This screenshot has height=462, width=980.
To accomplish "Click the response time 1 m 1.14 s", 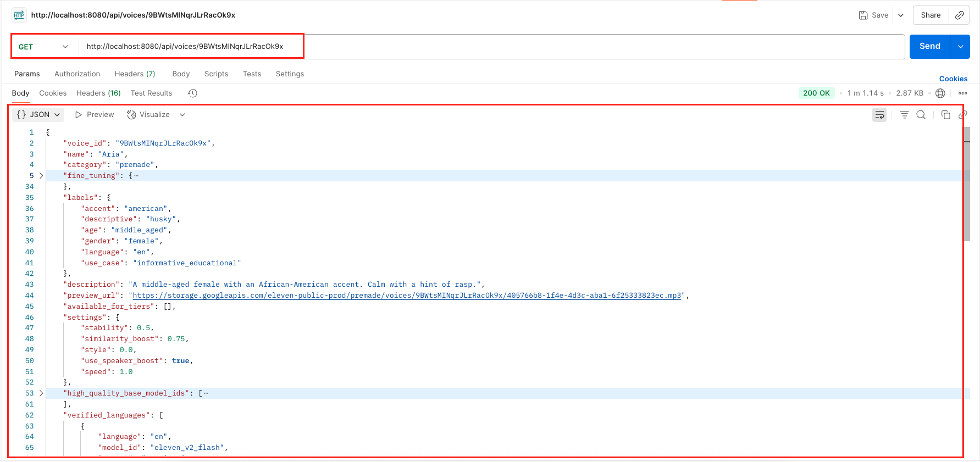I will point(865,93).
